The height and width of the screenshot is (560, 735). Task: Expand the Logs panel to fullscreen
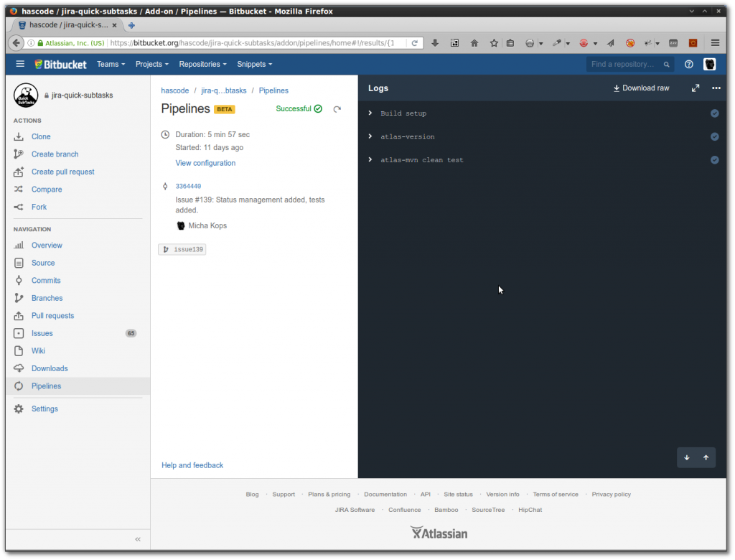(x=695, y=88)
